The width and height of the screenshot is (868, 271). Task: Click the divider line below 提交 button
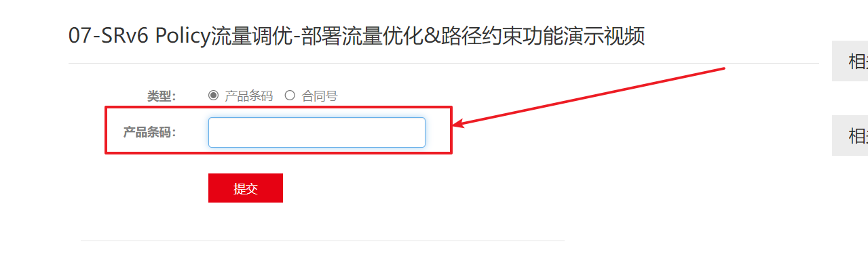pos(322,241)
